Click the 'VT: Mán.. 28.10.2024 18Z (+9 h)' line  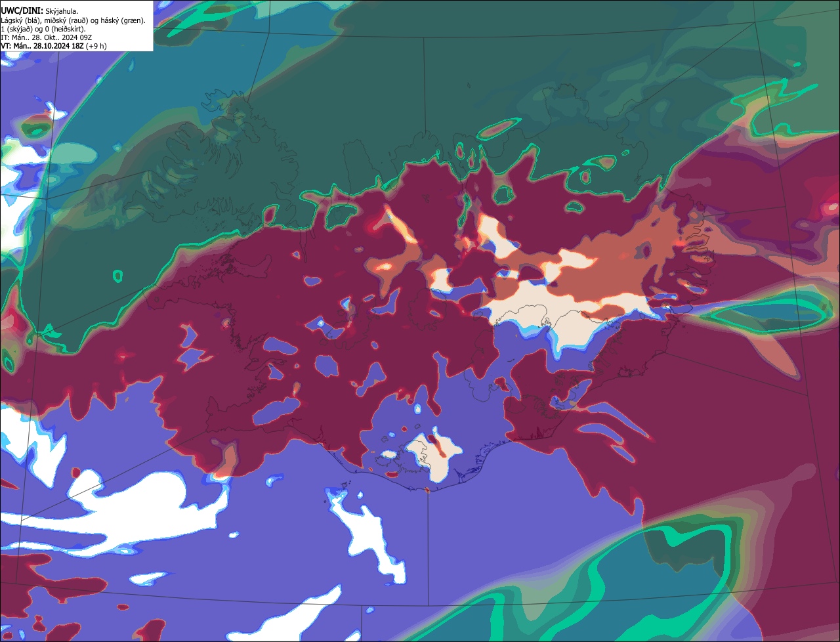pos(54,45)
